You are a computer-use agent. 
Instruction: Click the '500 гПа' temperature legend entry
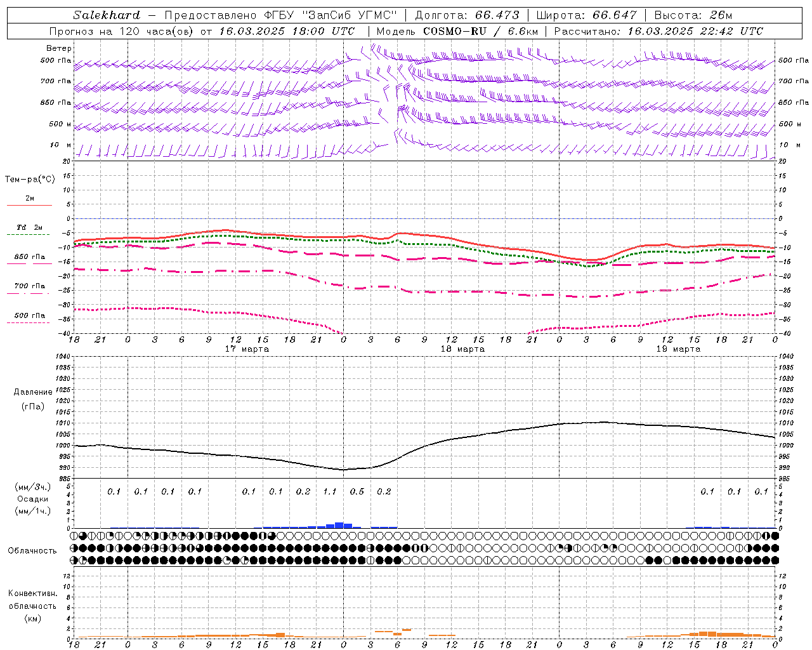point(30,315)
